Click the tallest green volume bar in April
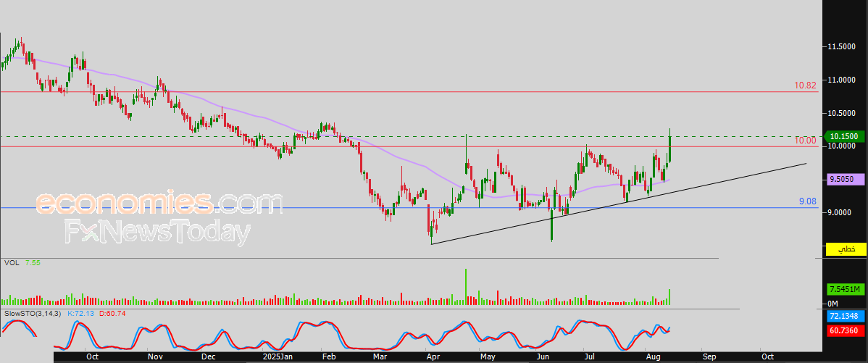868x363 pixels. pos(466,287)
